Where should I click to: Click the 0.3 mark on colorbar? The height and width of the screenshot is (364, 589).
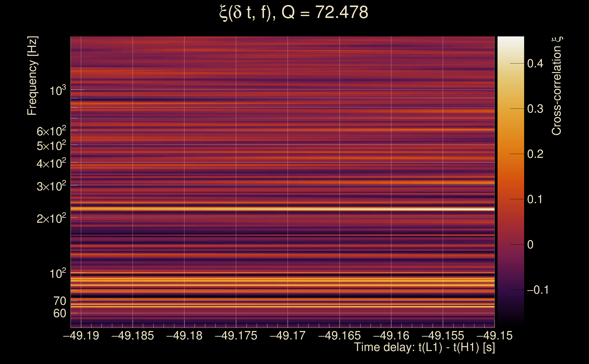[535, 109]
